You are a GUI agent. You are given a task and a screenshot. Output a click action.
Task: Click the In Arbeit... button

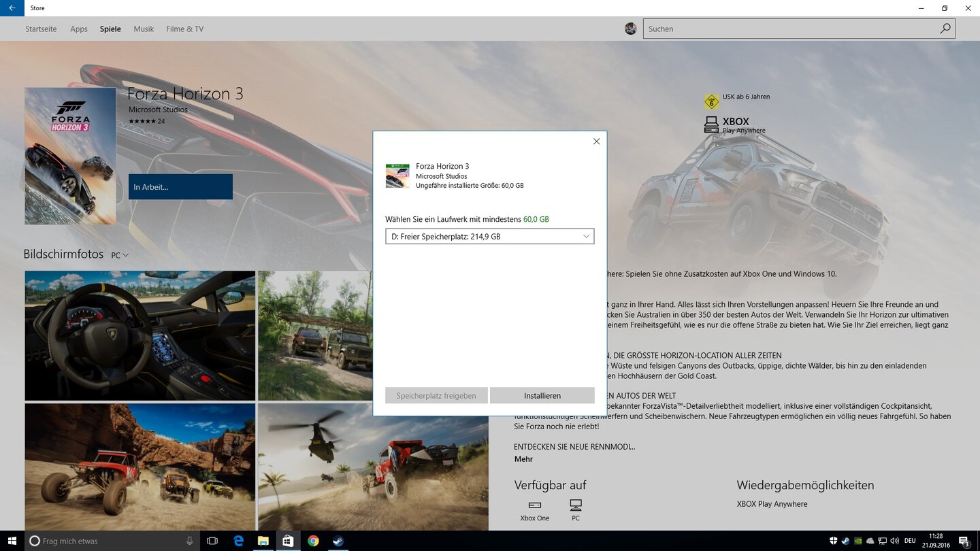[180, 187]
